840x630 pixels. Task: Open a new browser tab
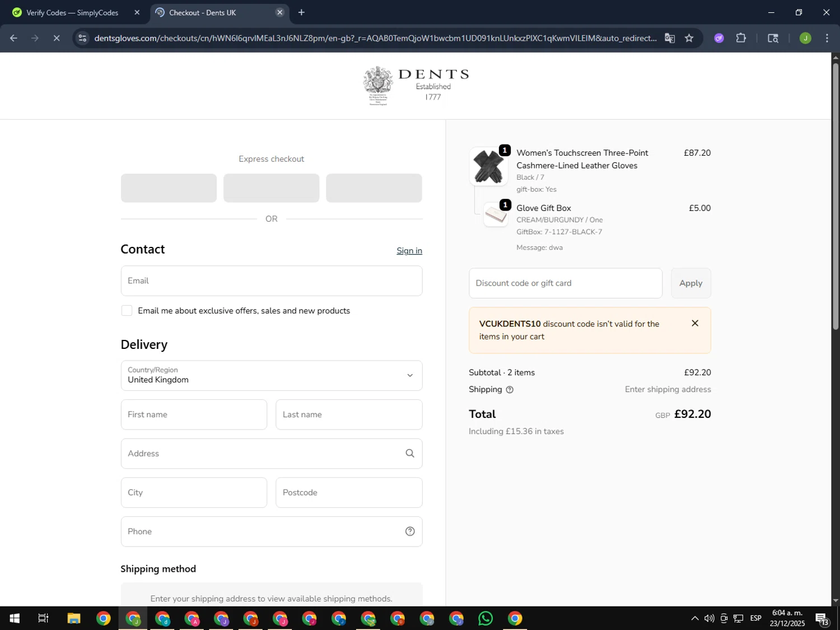coord(301,12)
